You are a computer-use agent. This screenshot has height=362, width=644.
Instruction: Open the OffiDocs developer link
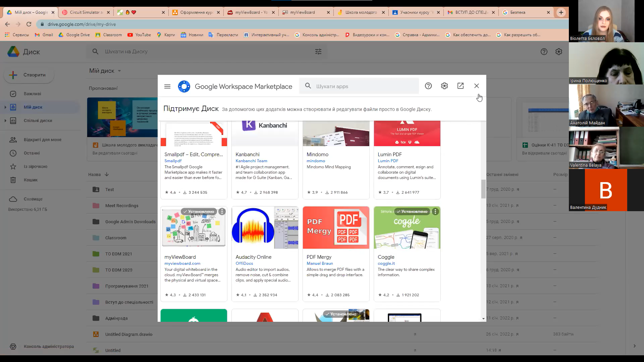244,263
